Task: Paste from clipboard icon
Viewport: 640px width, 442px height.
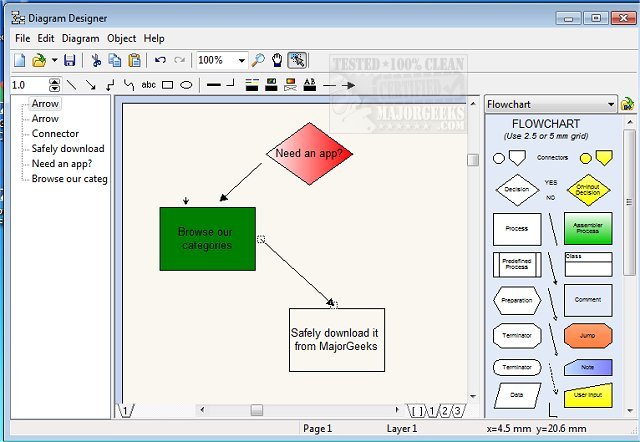Action: pos(134,60)
